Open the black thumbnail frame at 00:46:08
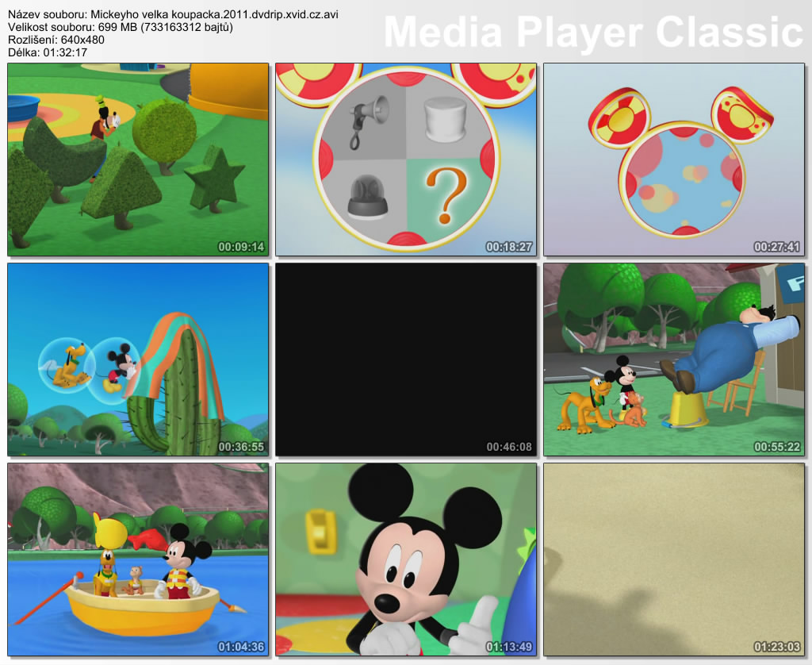 406,359
